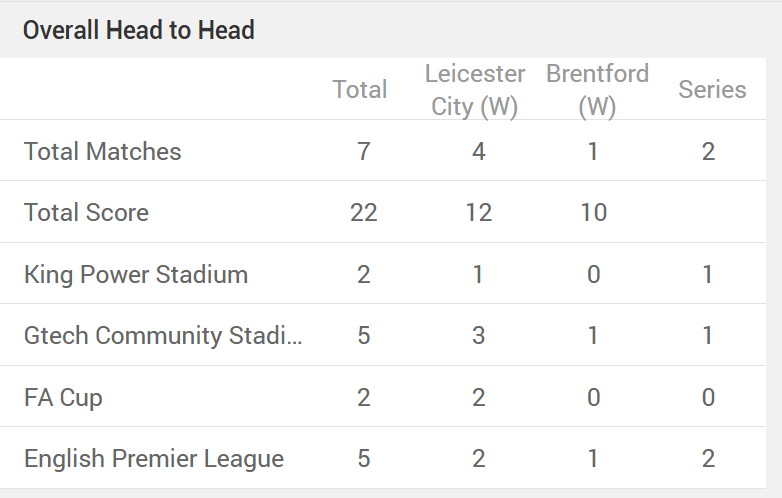Screen dimensions: 782x498
Task: Click the Total Score value of 22
Action: pyautogui.click(x=364, y=212)
